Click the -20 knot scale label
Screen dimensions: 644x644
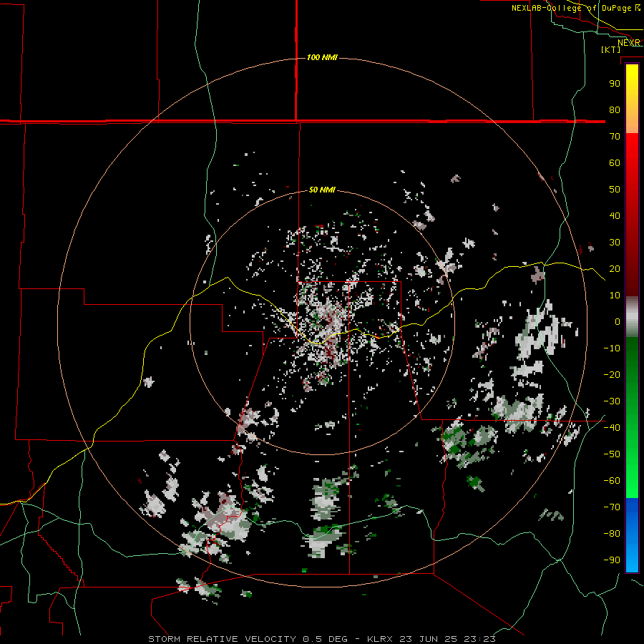pyautogui.click(x=612, y=375)
